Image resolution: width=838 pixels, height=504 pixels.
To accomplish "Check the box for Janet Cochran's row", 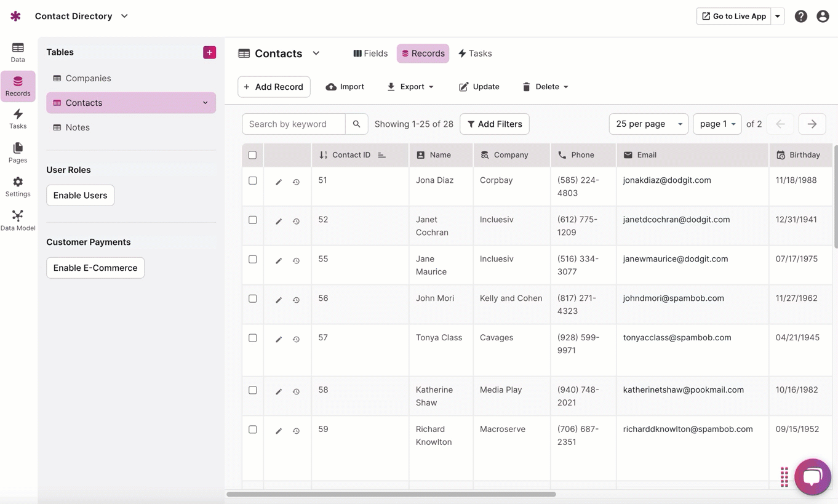I will pyautogui.click(x=252, y=220).
